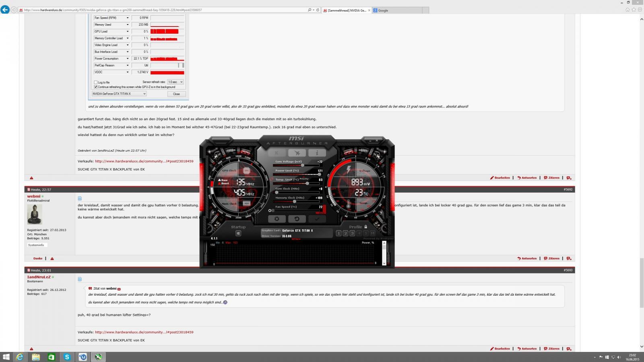Open the browser tools gear icon
This screenshot has height=362, width=644.
coord(640,10)
